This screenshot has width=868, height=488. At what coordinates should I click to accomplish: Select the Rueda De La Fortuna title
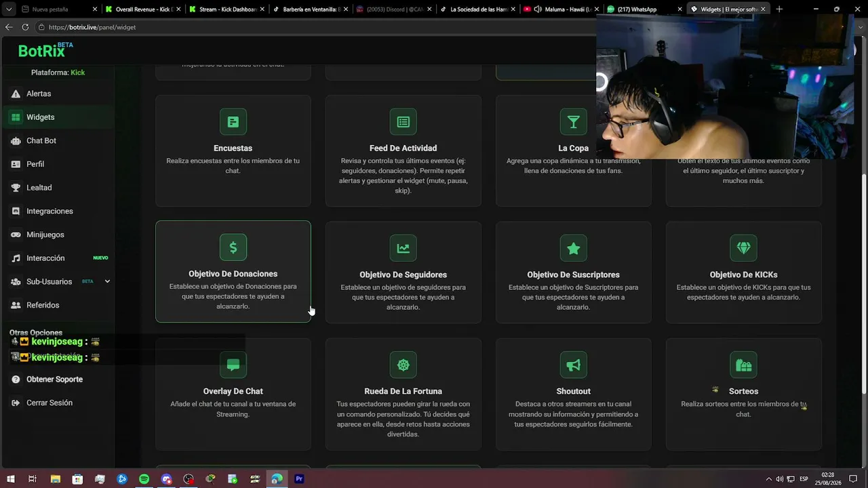coord(403,391)
